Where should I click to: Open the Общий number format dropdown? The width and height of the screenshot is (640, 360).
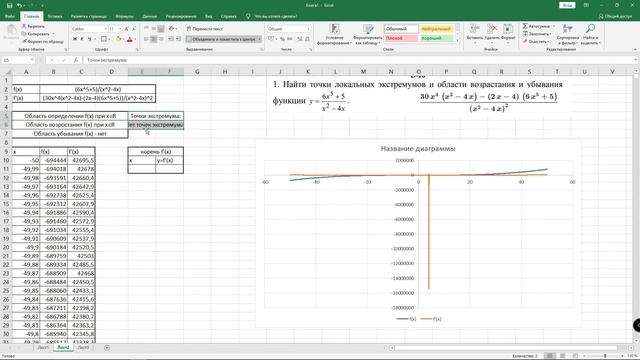(308, 29)
